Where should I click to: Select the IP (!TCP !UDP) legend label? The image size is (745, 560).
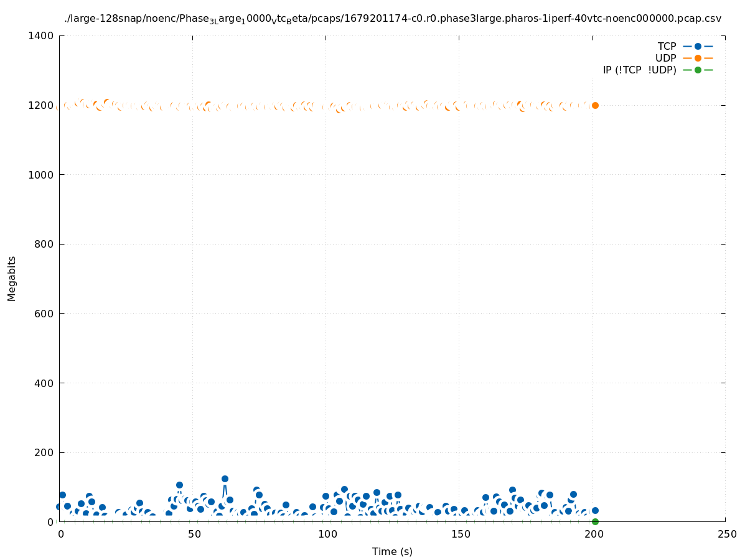639,70
